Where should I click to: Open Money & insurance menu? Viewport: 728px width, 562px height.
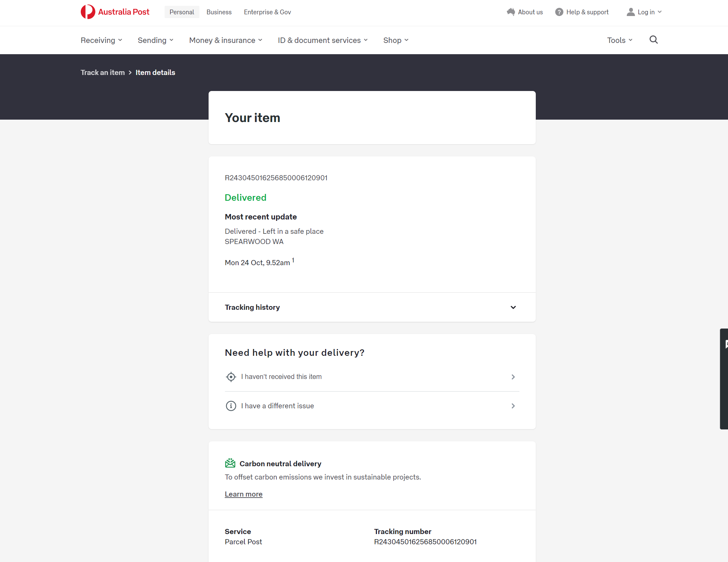coord(225,40)
